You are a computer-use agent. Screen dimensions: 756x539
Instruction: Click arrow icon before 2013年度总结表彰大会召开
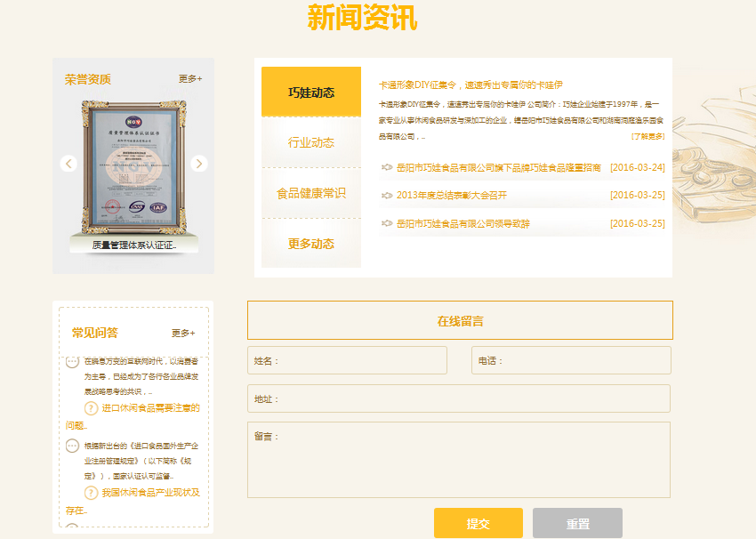pos(387,196)
